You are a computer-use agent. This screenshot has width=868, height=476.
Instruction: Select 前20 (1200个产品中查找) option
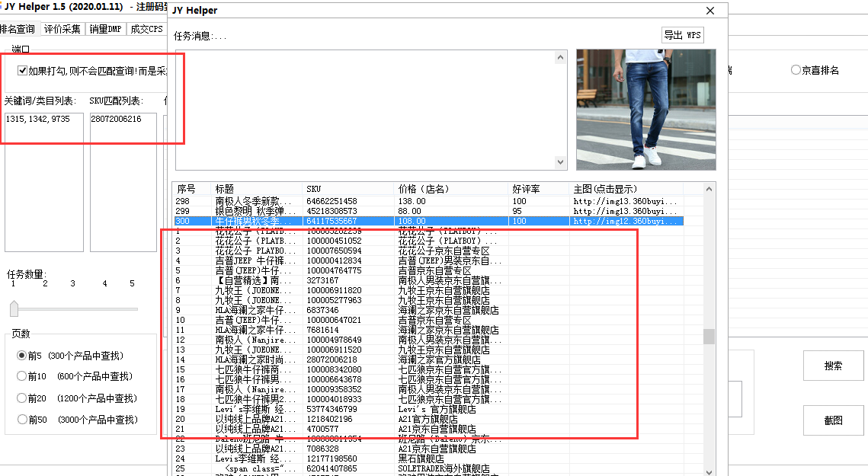[x=21, y=398]
